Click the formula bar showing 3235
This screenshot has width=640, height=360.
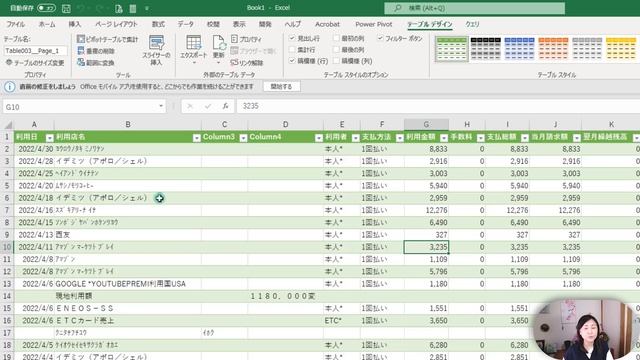(x=438, y=106)
